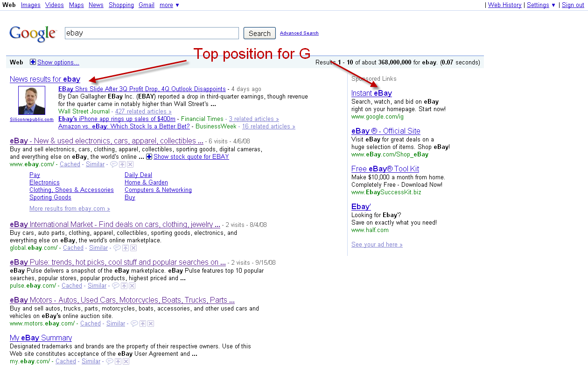Open 'Amazon vs. eBay: Which Stock' article
The height and width of the screenshot is (367, 588).
[x=124, y=127]
